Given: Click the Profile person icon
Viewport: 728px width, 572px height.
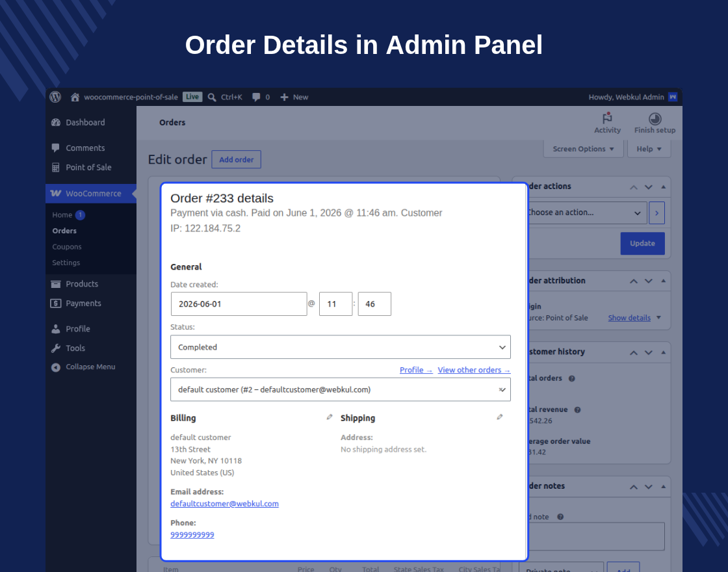Looking at the screenshot, I should click(x=56, y=329).
